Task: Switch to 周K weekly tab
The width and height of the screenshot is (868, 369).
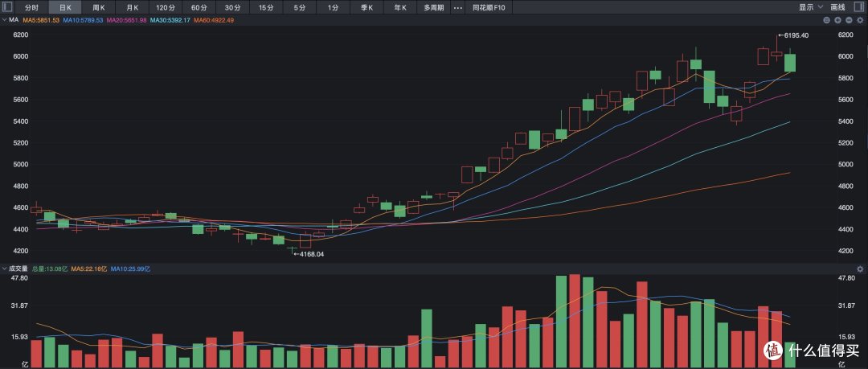Action: (99, 7)
